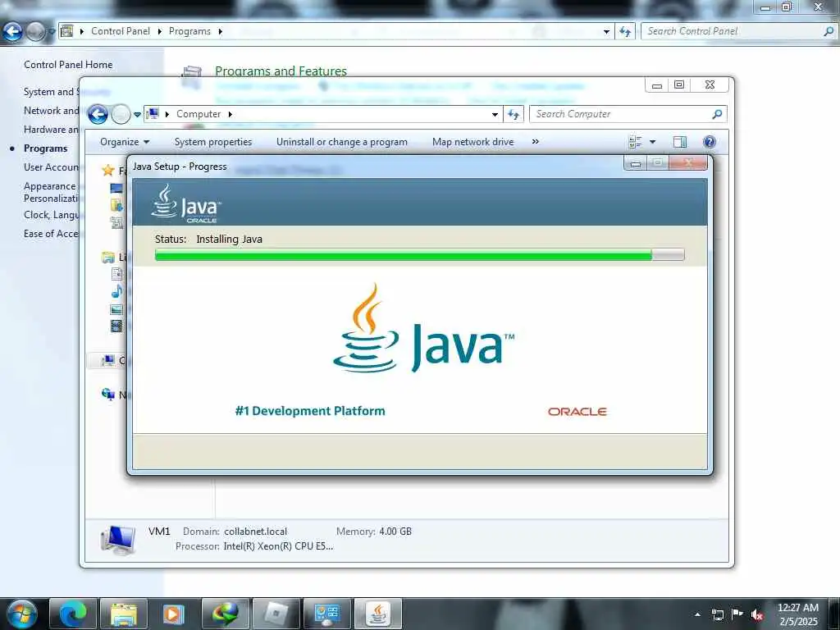Open Control Panel address bar history dropdown
The image size is (840, 630).
coord(606,32)
